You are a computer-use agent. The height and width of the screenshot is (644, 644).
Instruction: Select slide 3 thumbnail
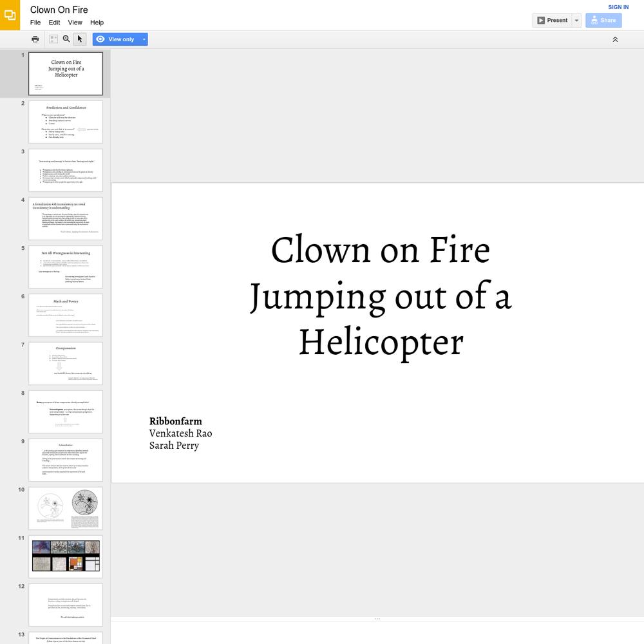tap(66, 170)
